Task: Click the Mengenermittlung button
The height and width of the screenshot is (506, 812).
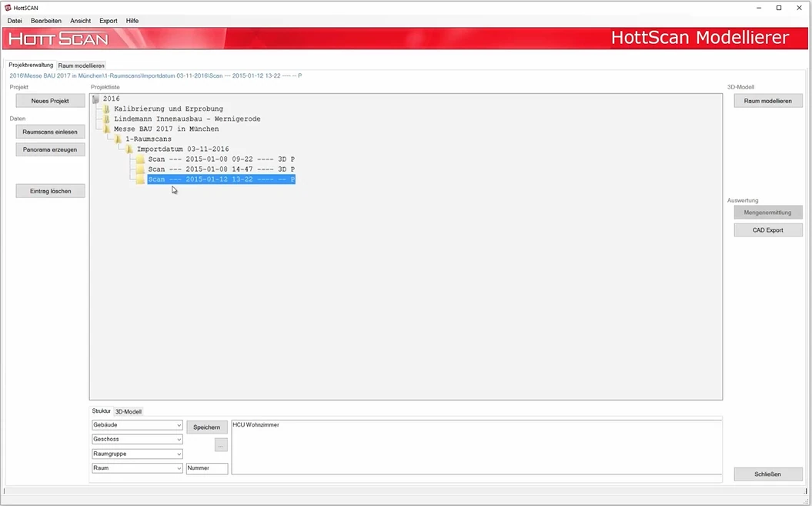Action: point(768,212)
